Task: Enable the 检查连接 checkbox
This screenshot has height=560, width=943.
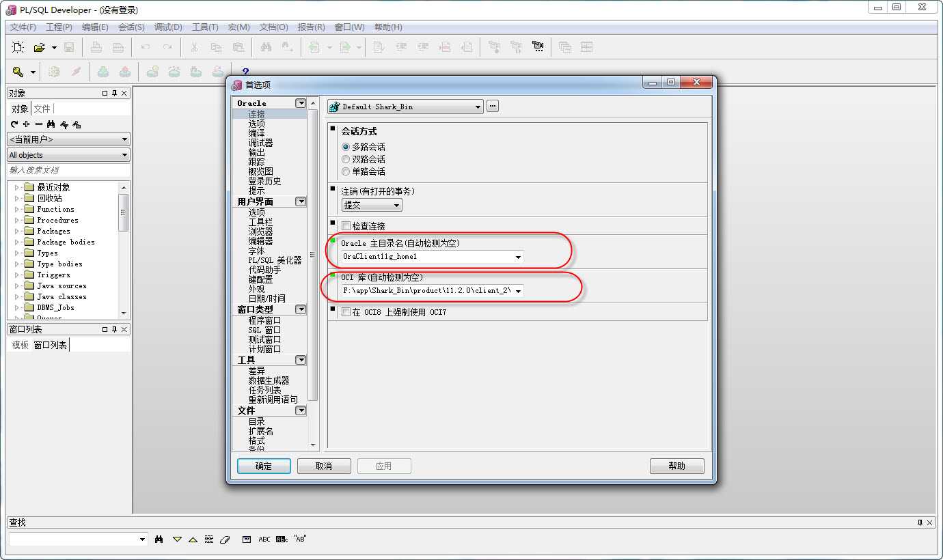Action: [346, 226]
